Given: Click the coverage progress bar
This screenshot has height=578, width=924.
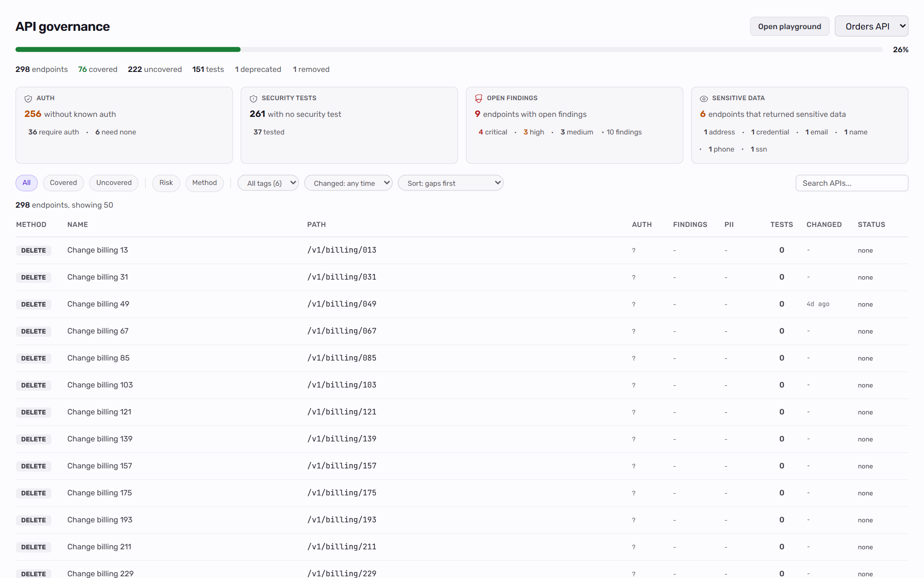Looking at the screenshot, I should (x=449, y=50).
